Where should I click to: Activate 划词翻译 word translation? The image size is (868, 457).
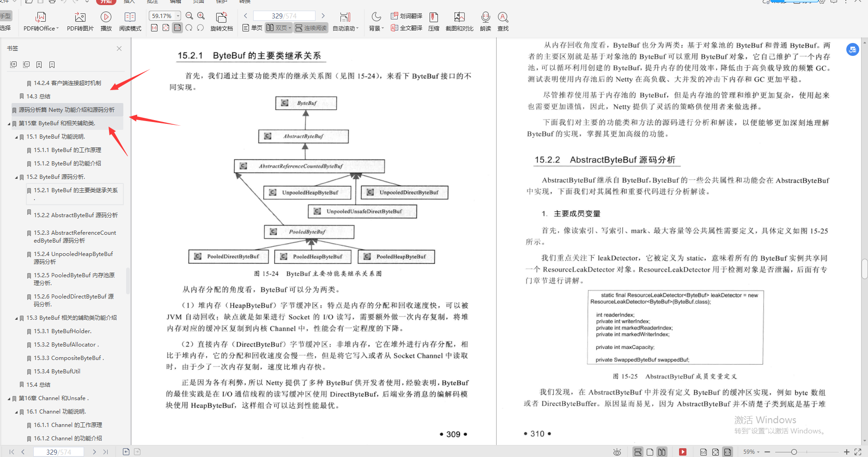[x=406, y=15]
